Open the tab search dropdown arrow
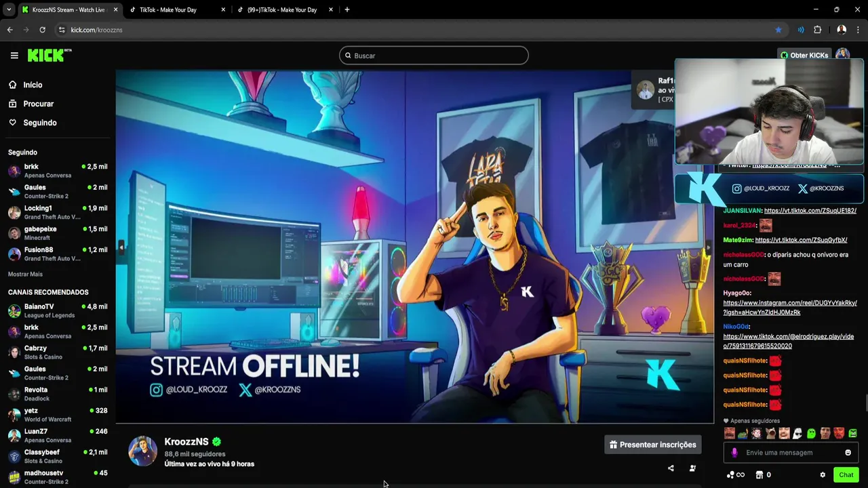This screenshot has height=488, width=868. click(x=8, y=9)
